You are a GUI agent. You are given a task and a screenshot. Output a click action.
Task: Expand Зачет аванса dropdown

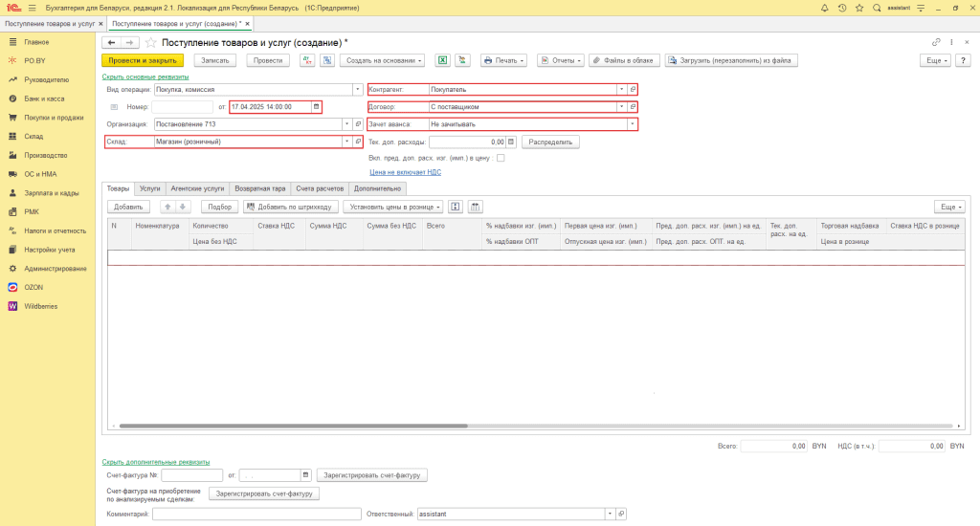(x=633, y=124)
